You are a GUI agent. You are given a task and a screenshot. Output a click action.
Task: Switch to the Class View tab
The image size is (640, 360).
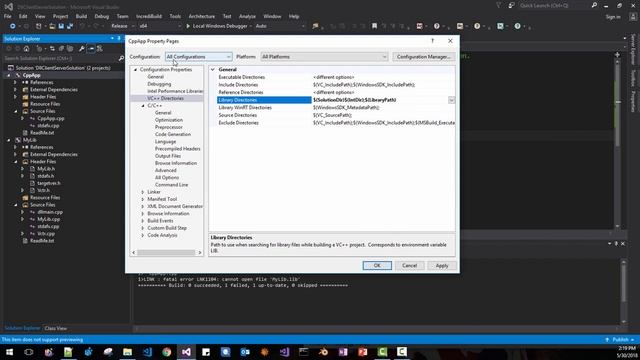pyautogui.click(x=56, y=329)
